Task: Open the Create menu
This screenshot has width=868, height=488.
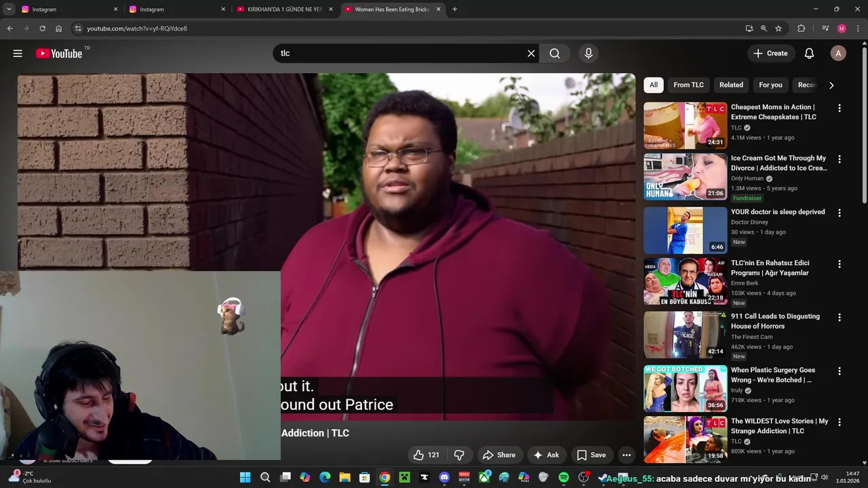Action: [x=771, y=54]
